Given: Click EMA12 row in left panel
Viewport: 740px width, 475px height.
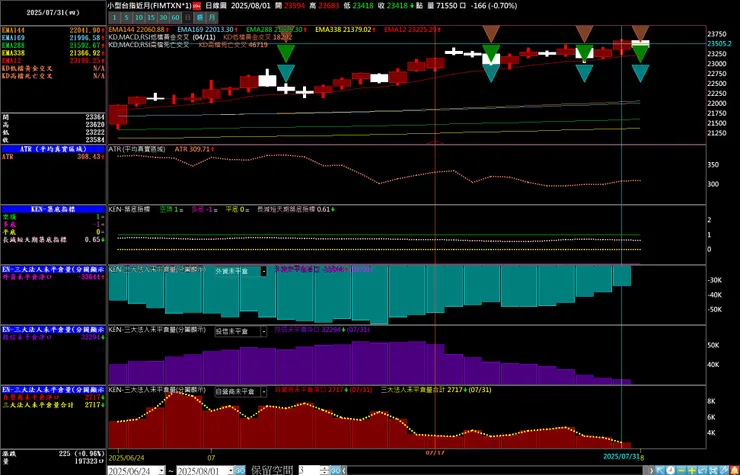Looking at the screenshot, I should 53,60.
